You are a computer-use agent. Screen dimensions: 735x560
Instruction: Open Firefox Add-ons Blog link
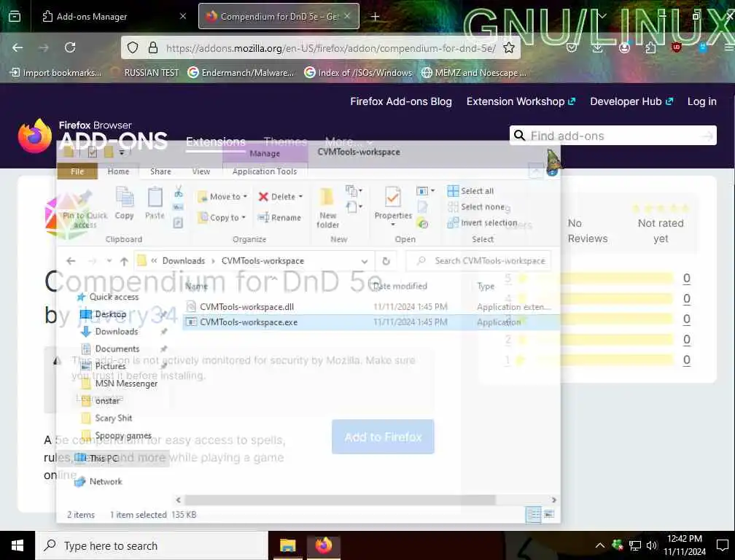tap(401, 101)
